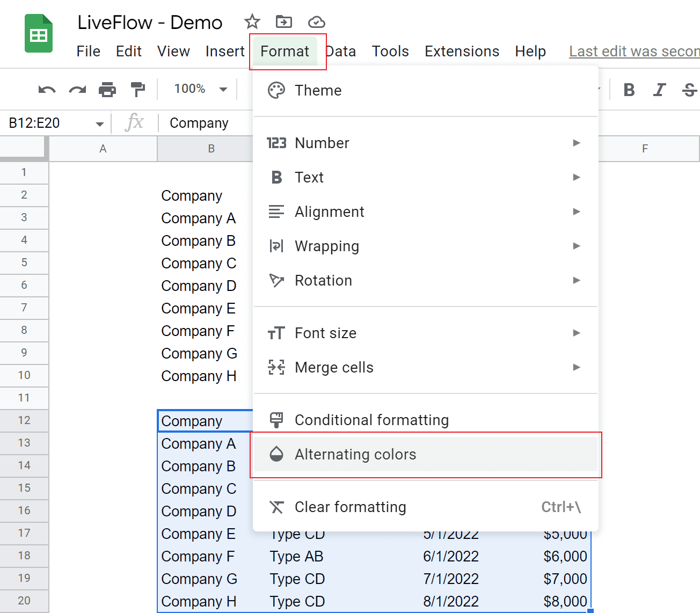Click the Clear formatting icon
Viewport: 700px width, 613px height.
tap(276, 507)
